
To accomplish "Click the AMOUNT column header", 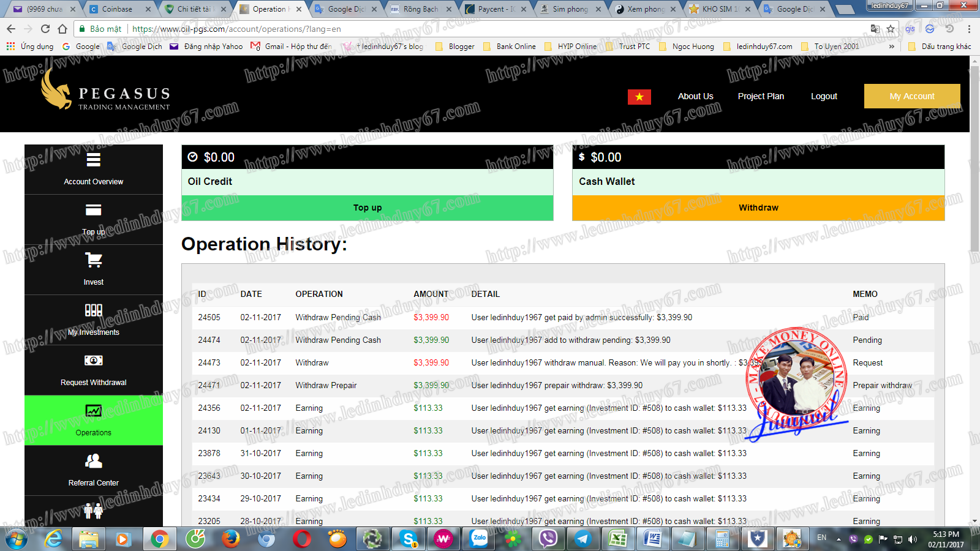I will (x=431, y=294).
